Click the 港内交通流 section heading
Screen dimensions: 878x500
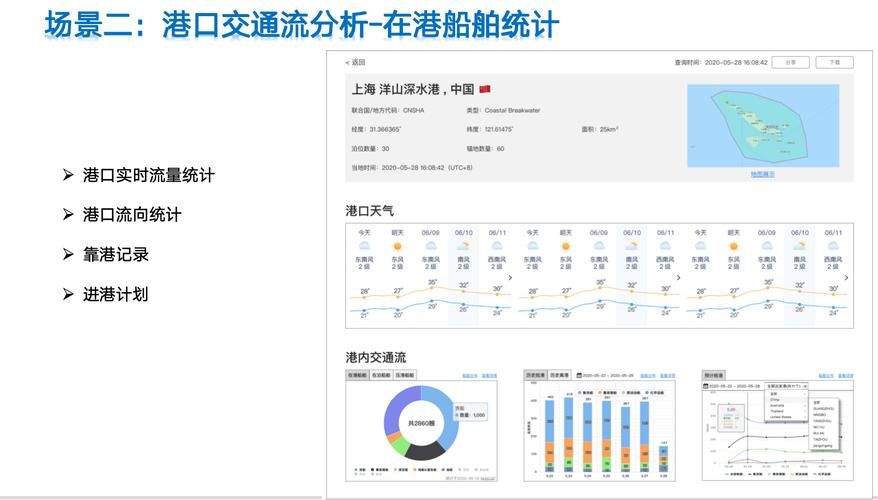pyautogui.click(x=376, y=357)
